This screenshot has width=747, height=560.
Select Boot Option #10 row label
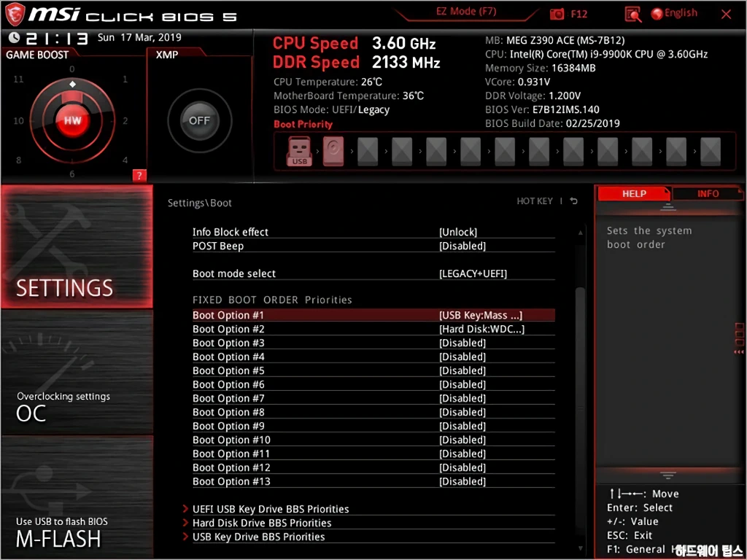(x=231, y=440)
